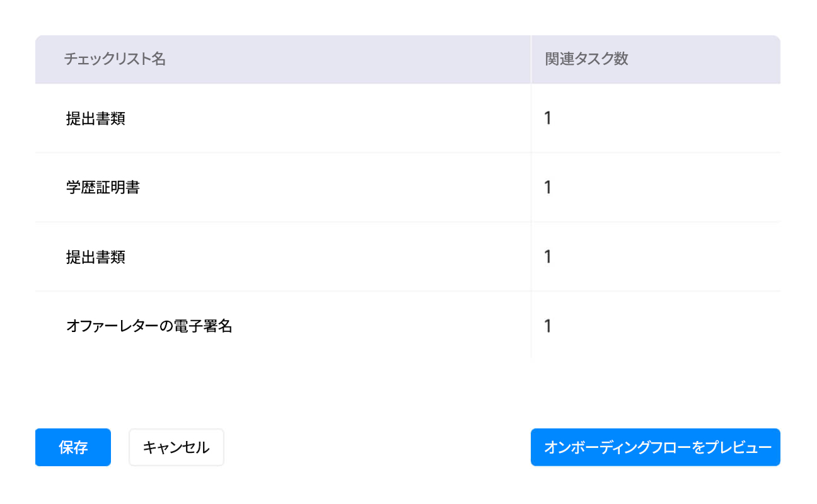Click the task count for the second 提出書類
The image size is (817, 504).
point(547,256)
